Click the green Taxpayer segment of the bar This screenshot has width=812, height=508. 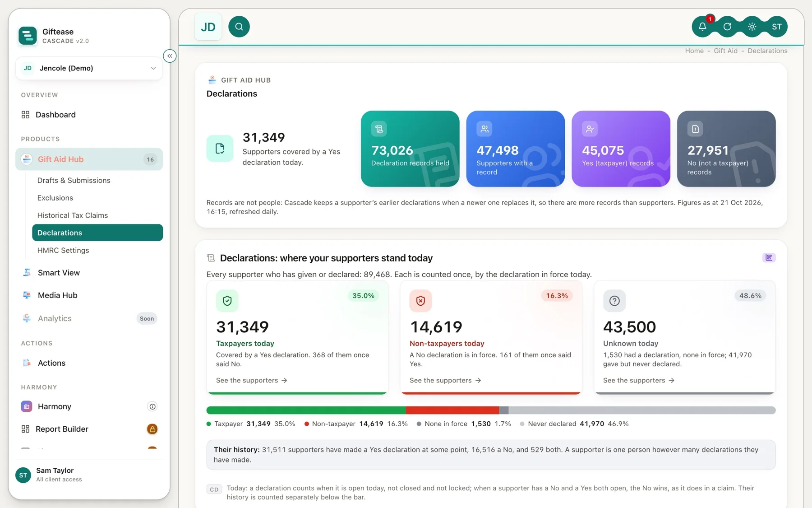coord(306,410)
